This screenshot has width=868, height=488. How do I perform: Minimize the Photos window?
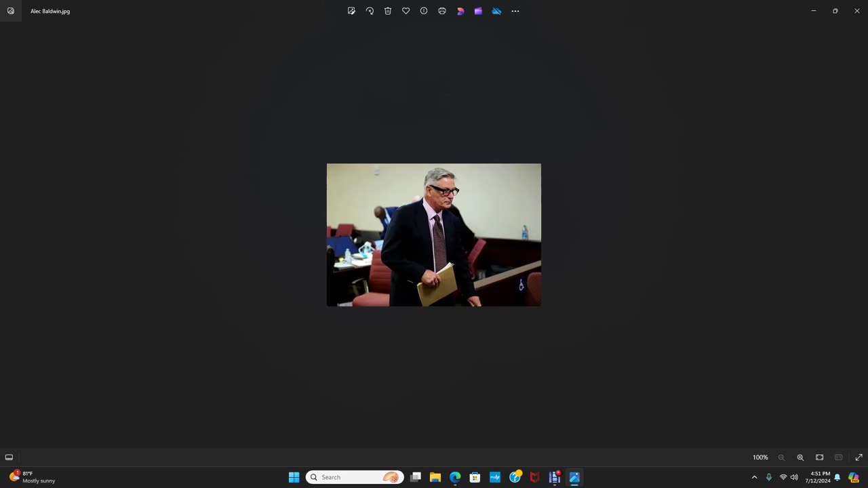(814, 11)
